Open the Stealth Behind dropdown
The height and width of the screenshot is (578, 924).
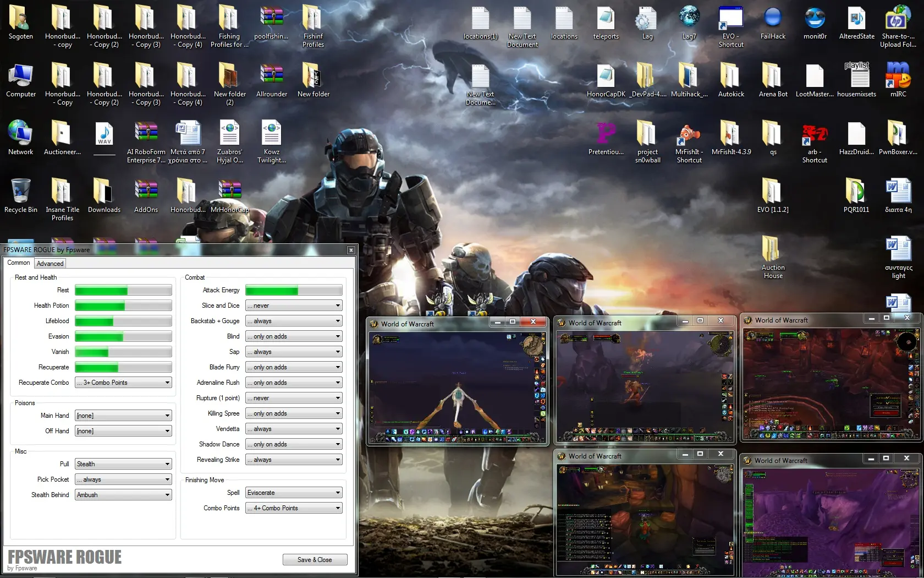(x=123, y=495)
